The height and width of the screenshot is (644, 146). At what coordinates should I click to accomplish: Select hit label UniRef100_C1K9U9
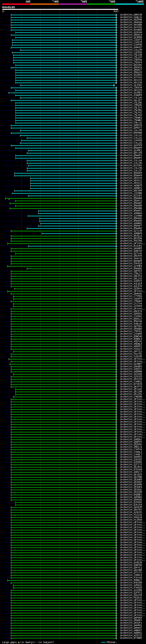click(131, 140)
